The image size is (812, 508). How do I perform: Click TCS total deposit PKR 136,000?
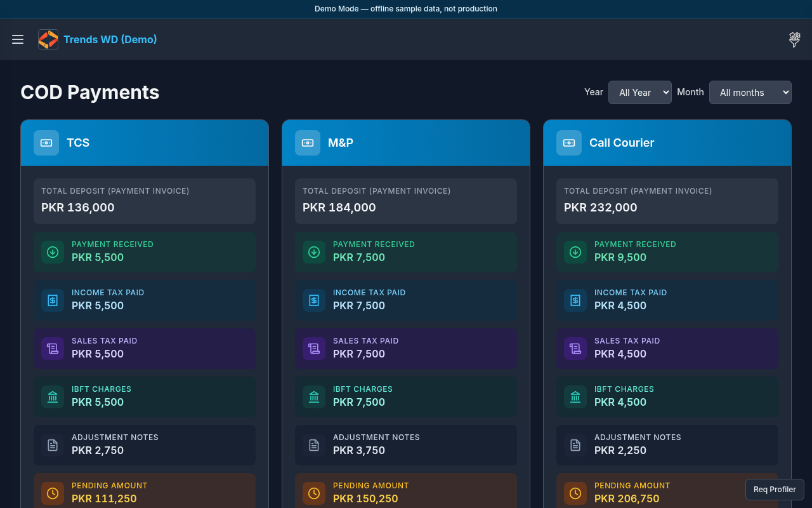(78, 208)
